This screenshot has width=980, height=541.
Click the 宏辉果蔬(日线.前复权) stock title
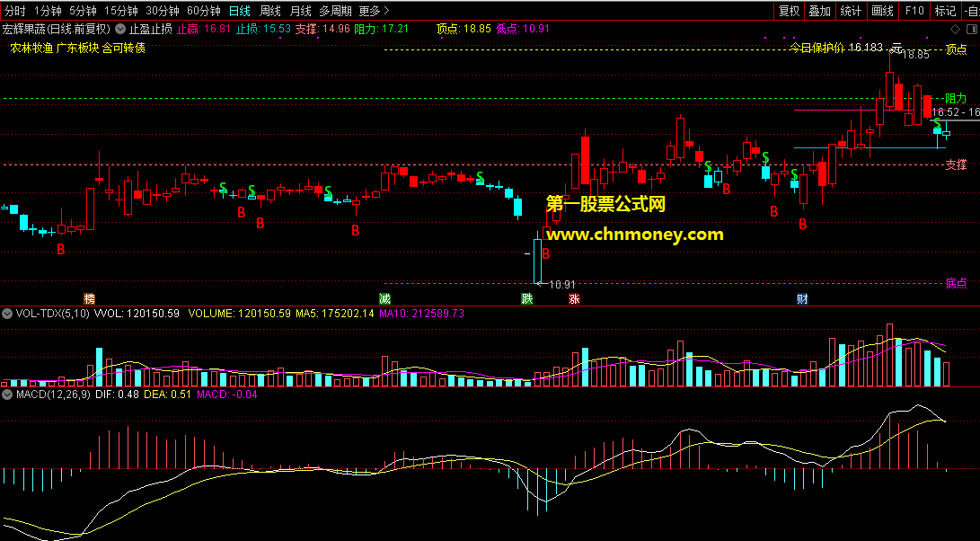point(57,29)
